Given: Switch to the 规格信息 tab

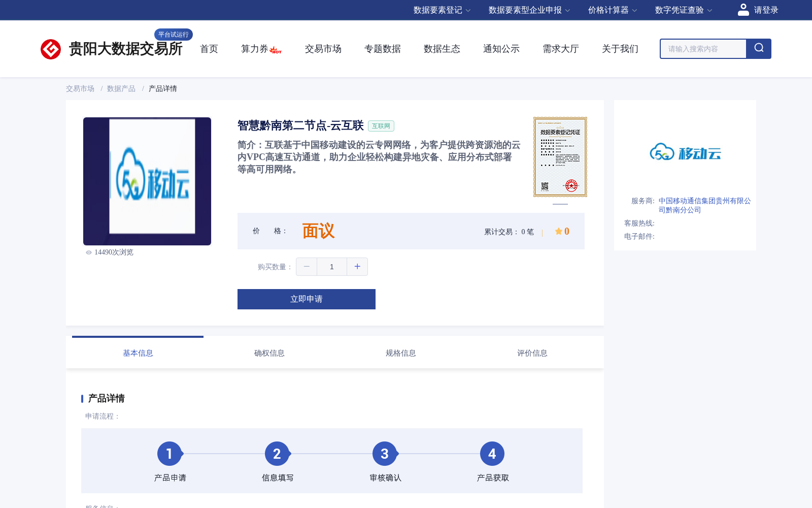Looking at the screenshot, I should coord(401,353).
